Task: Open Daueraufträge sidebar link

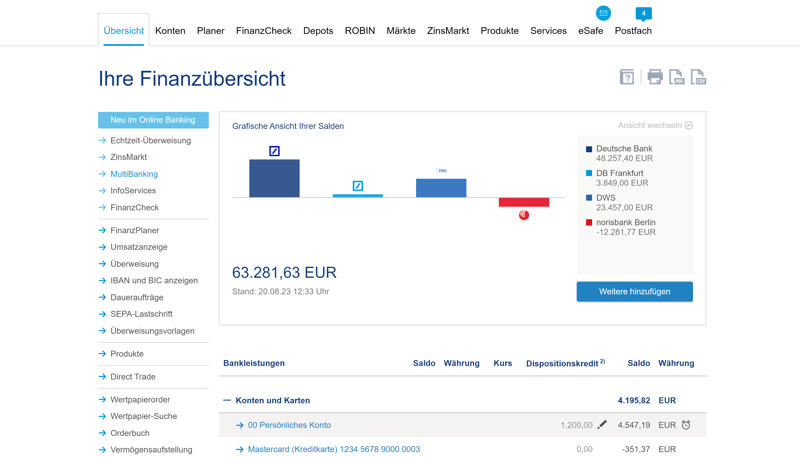Action: coord(137,297)
